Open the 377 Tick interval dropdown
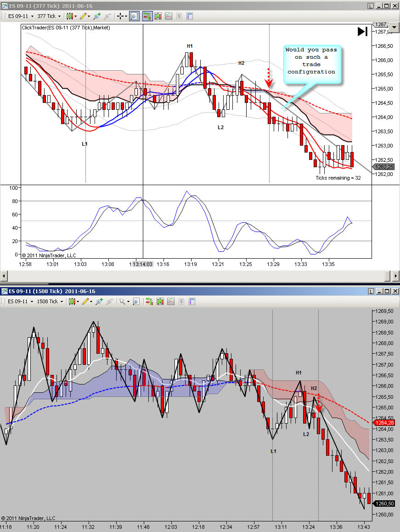Screen dimensions: 400x532 pyautogui.click(x=49, y=16)
